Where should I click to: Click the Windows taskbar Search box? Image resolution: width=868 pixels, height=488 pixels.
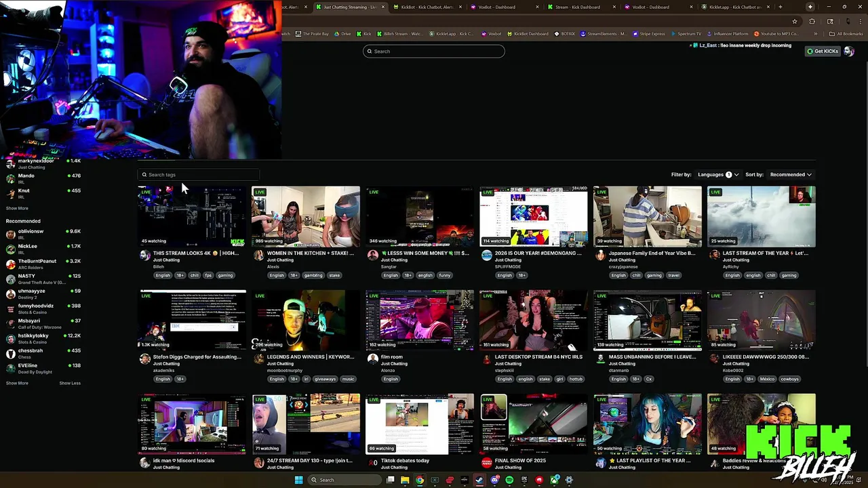point(344,480)
